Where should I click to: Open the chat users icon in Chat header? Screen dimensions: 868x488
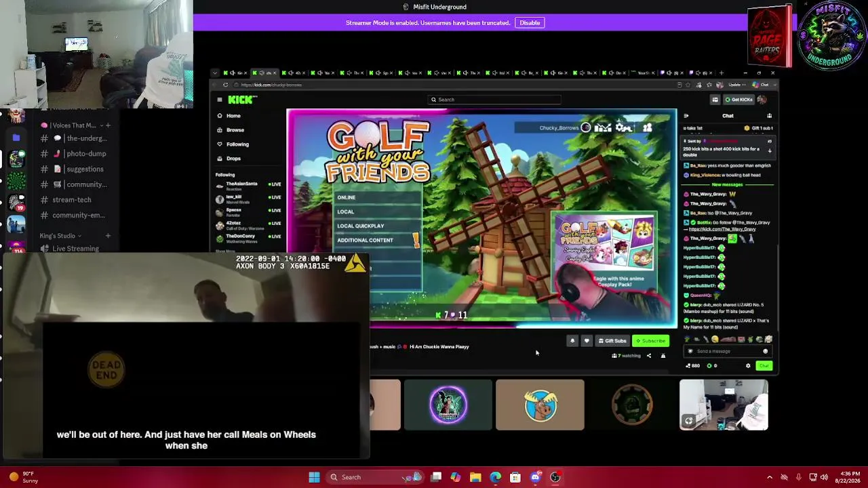(769, 116)
